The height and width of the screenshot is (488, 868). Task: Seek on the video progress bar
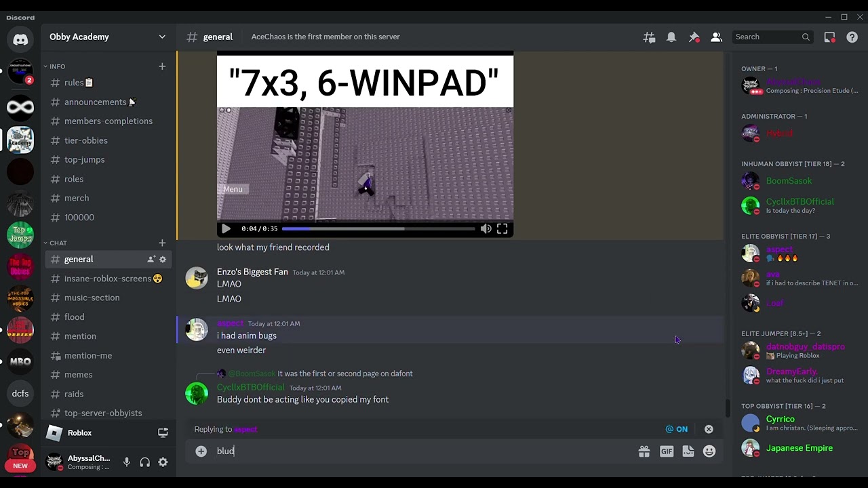pos(378,229)
